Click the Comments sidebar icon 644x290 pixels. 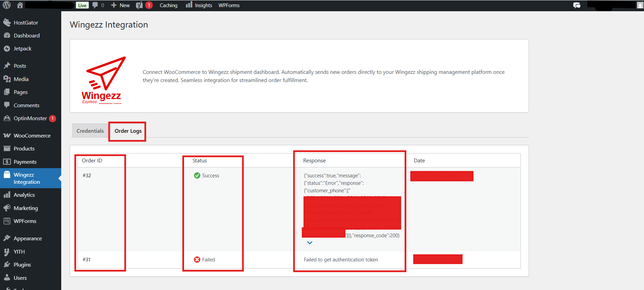coord(7,105)
